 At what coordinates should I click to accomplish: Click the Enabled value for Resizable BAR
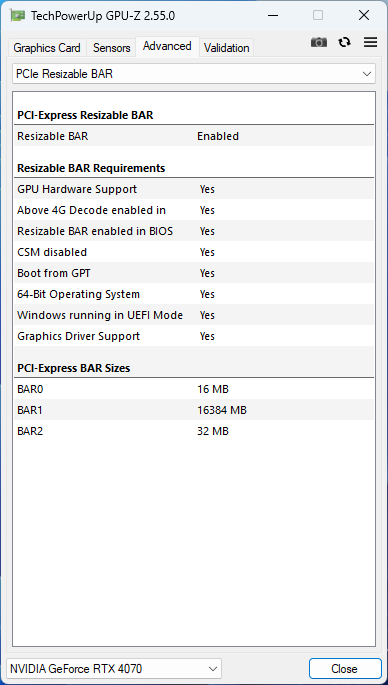(x=218, y=136)
